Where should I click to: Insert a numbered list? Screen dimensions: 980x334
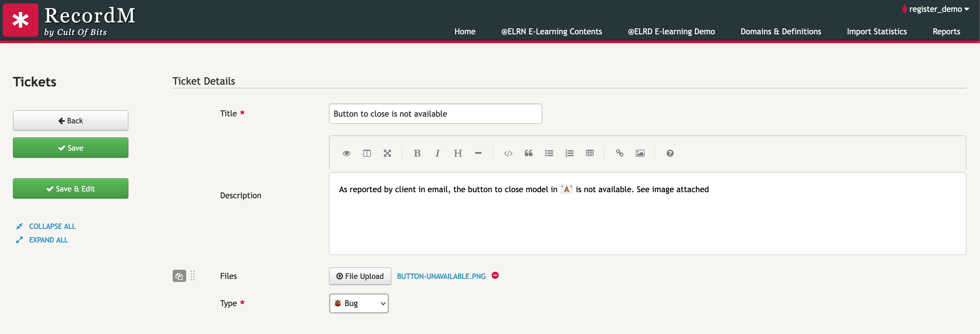569,153
